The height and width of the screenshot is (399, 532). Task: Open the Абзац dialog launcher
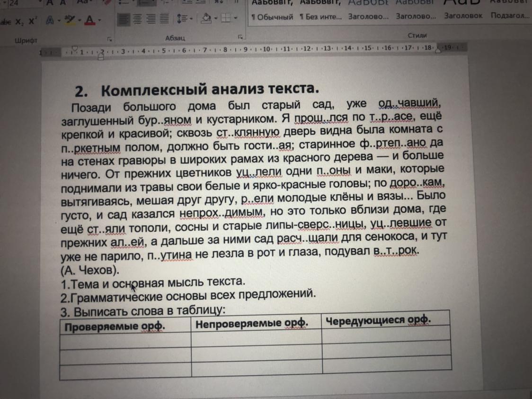coord(240,36)
